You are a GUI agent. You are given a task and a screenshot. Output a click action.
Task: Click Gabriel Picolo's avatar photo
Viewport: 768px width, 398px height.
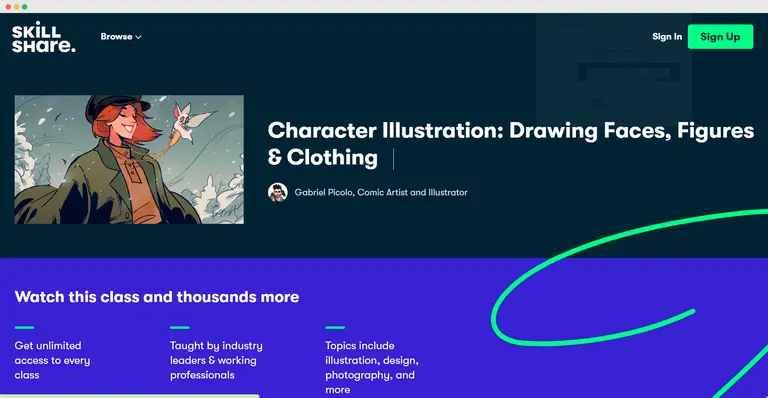click(x=278, y=192)
